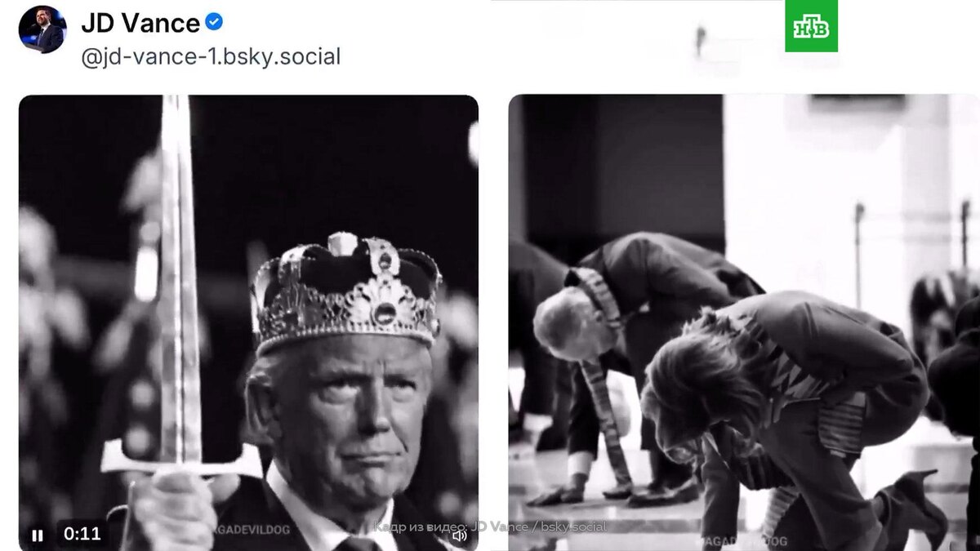The height and width of the screenshot is (551, 980).
Task: Click the watermark on the right image
Action: [x=742, y=540]
